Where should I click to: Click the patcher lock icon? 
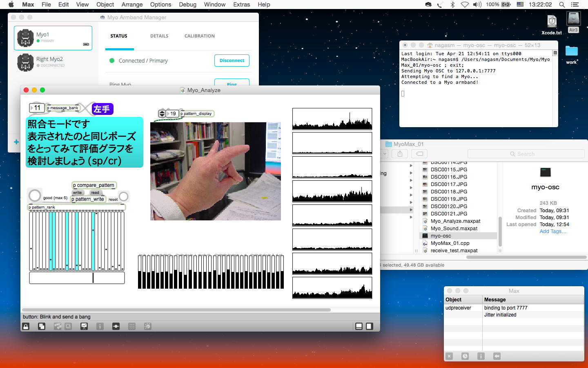coord(26,326)
